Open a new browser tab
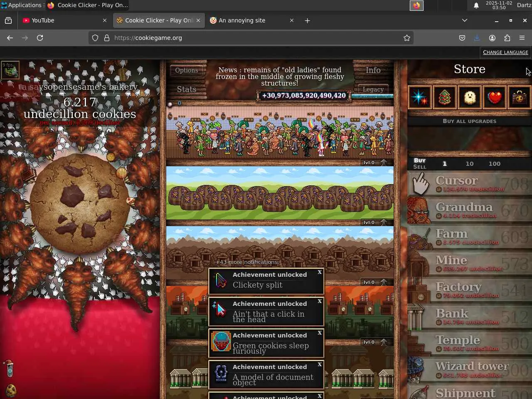The height and width of the screenshot is (399, 532). pos(307,20)
